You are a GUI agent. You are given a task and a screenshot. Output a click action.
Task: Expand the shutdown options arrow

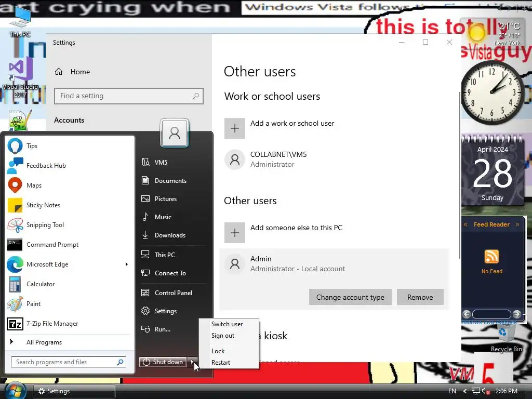[192, 362]
